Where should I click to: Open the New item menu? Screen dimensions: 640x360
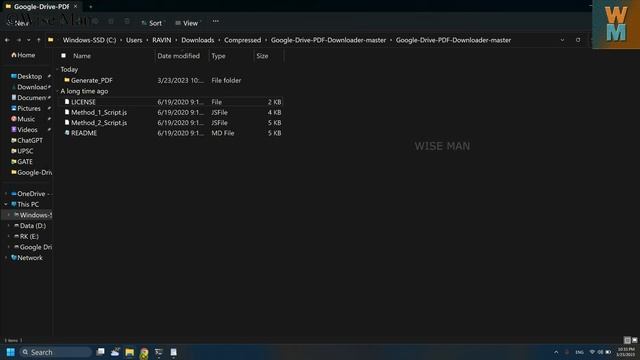tap(18, 23)
